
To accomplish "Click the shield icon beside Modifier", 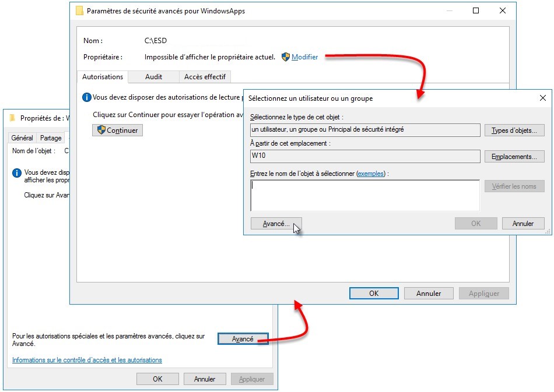I will 286,57.
